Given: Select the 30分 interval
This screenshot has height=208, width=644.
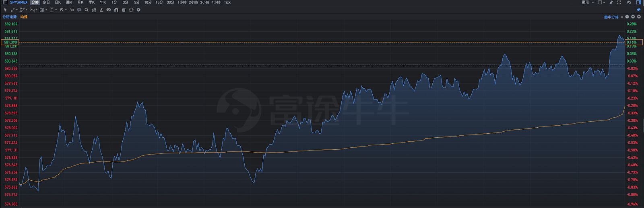Looking at the screenshot, I should [x=171, y=2].
